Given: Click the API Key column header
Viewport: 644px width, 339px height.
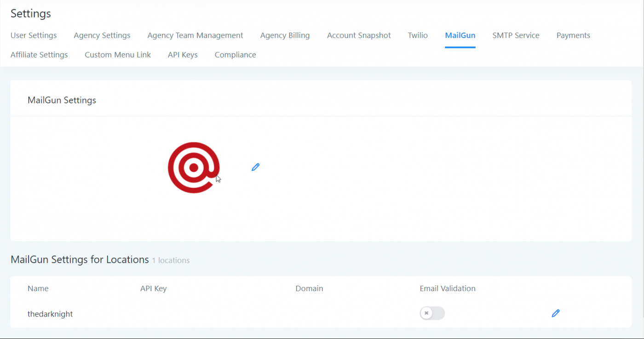Looking at the screenshot, I should (154, 288).
